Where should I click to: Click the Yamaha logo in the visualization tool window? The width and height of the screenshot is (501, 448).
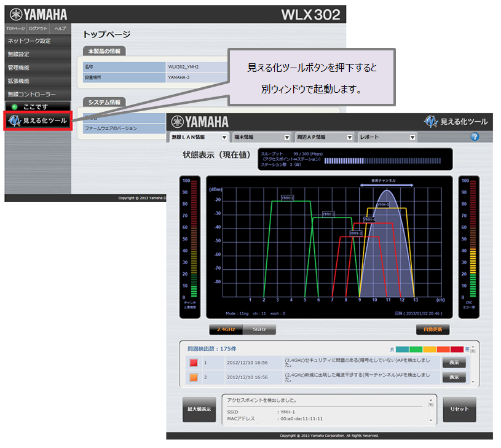coord(200,122)
